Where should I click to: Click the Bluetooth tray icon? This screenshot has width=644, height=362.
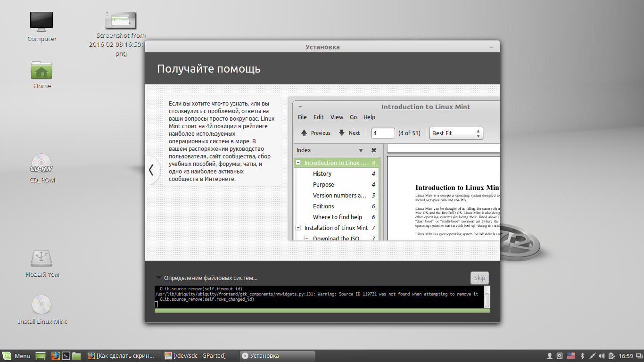pos(582,356)
